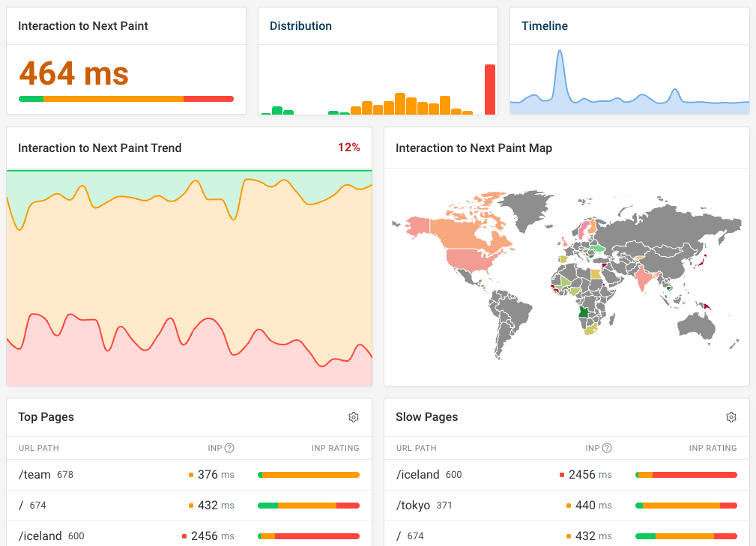756x546 pixels.
Task: Open the Slow Pages settings gear
Action: 731,417
